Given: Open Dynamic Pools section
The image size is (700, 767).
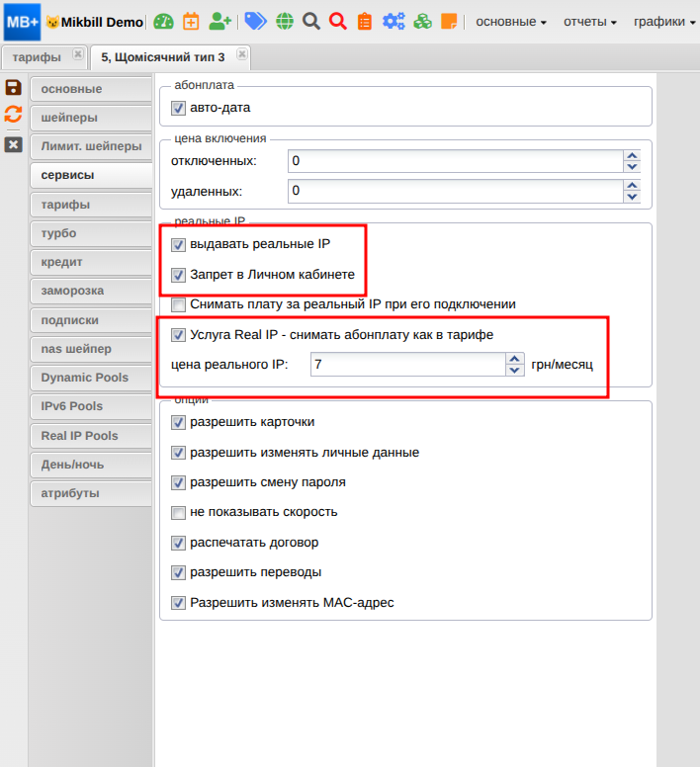Looking at the screenshot, I should [91, 378].
